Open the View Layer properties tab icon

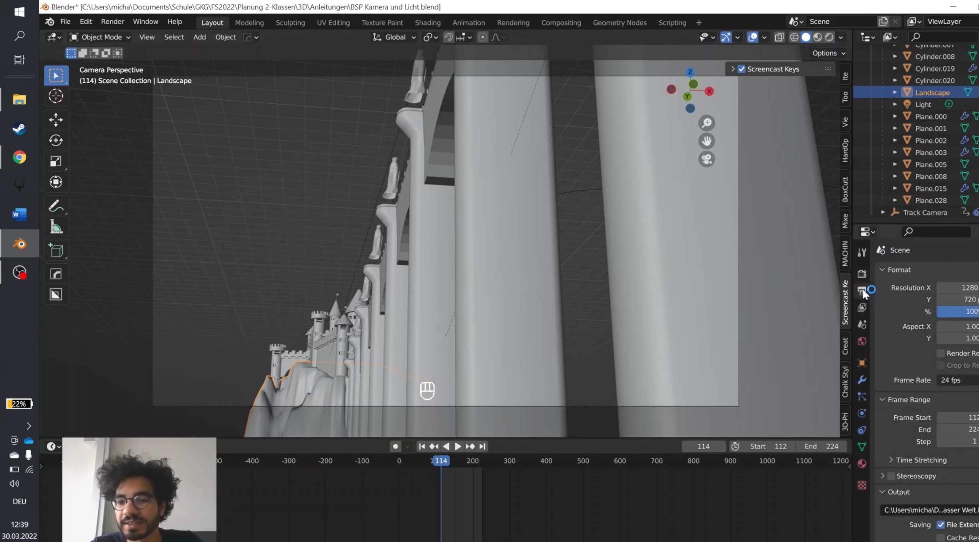pos(862,307)
